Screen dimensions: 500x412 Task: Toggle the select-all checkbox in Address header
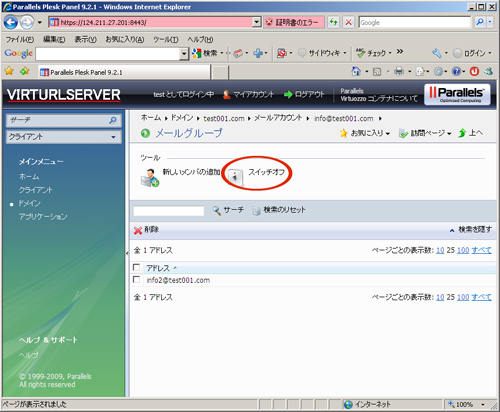[136, 267]
